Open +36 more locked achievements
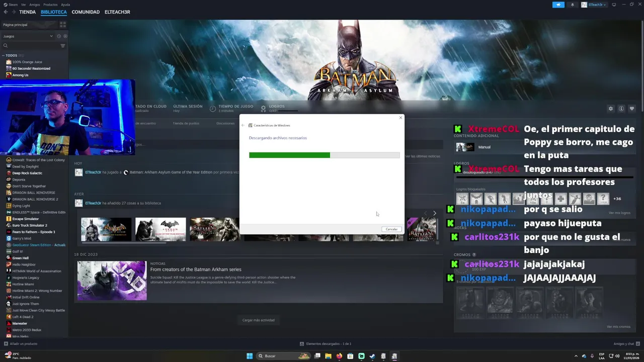The width and height of the screenshot is (644, 362). [617, 199]
